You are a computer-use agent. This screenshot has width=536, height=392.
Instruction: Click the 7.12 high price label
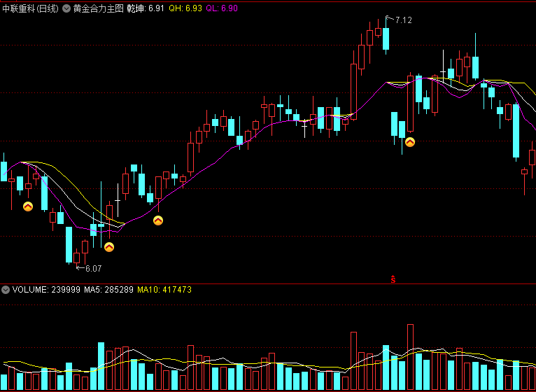pos(403,20)
